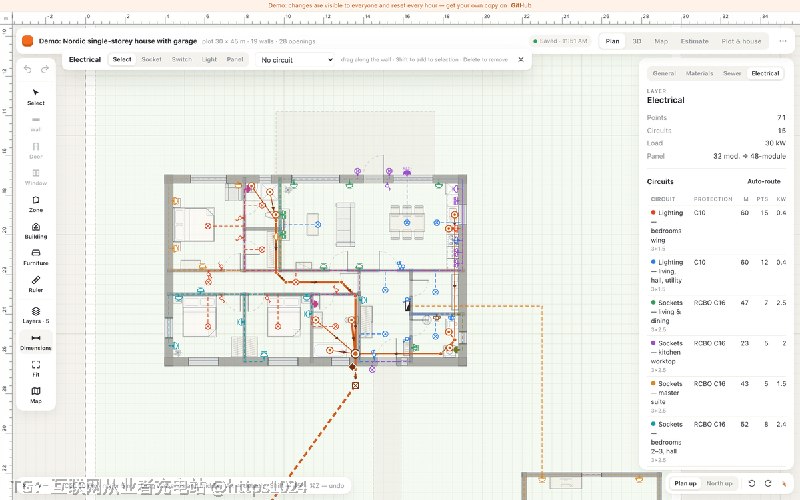The height and width of the screenshot is (500, 800).
Task: Toggle the Dimensions tool
Action: [x=36, y=342]
